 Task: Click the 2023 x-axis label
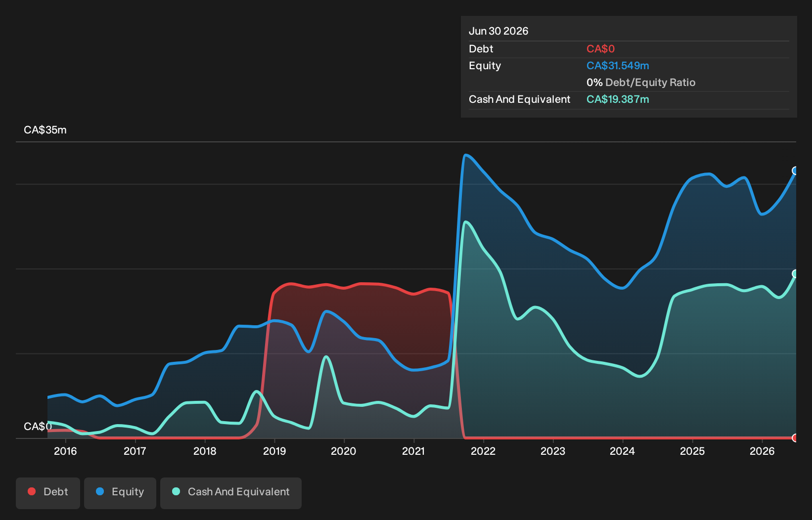point(553,451)
